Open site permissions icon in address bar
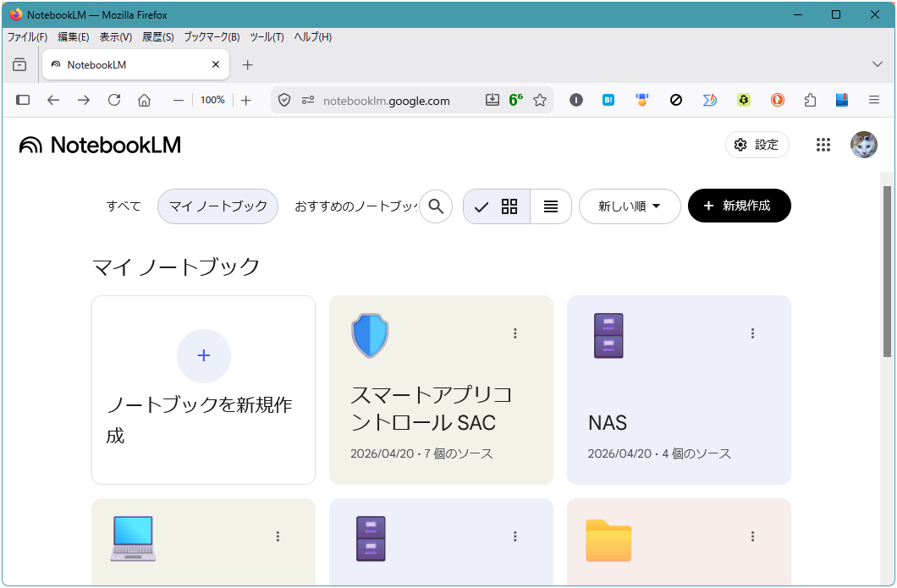The width and height of the screenshot is (897, 588). pyautogui.click(x=308, y=100)
